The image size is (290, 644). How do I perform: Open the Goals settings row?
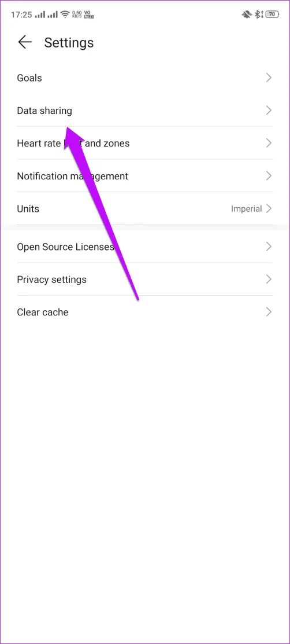click(x=145, y=78)
